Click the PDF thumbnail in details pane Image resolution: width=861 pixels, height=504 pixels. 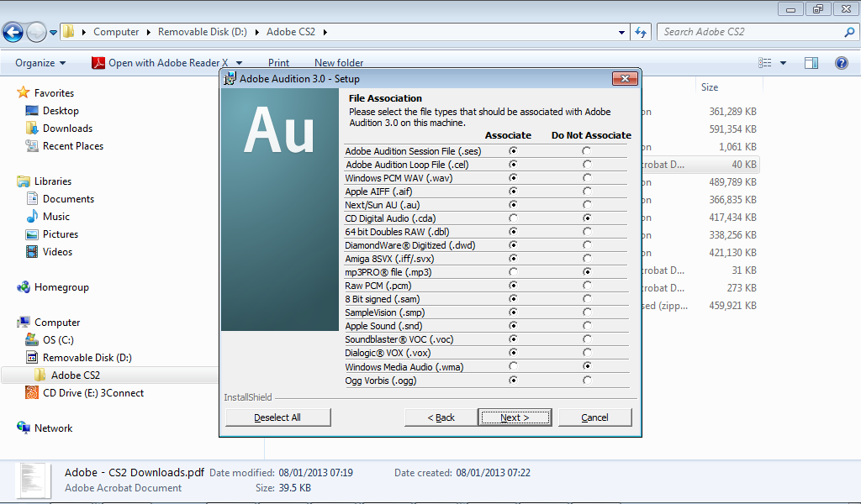34,480
